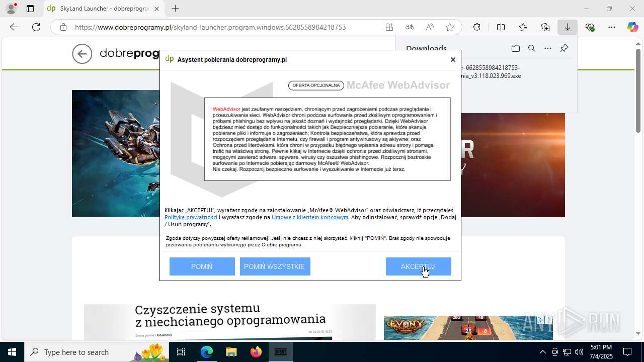Viewport: 644px width, 362px height.
Task: Open File Explorer from taskbar
Action: [x=231, y=352]
